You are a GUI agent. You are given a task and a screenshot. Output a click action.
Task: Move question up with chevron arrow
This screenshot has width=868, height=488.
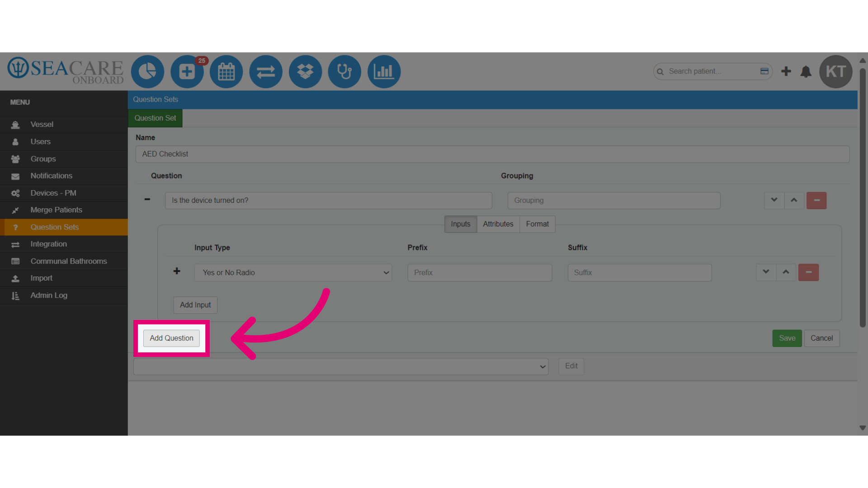click(x=794, y=200)
